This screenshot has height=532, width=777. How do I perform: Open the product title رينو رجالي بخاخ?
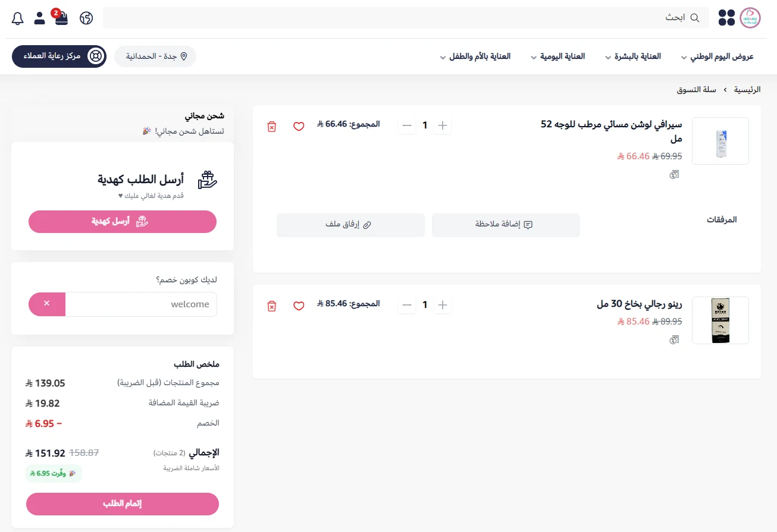coord(640,304)
